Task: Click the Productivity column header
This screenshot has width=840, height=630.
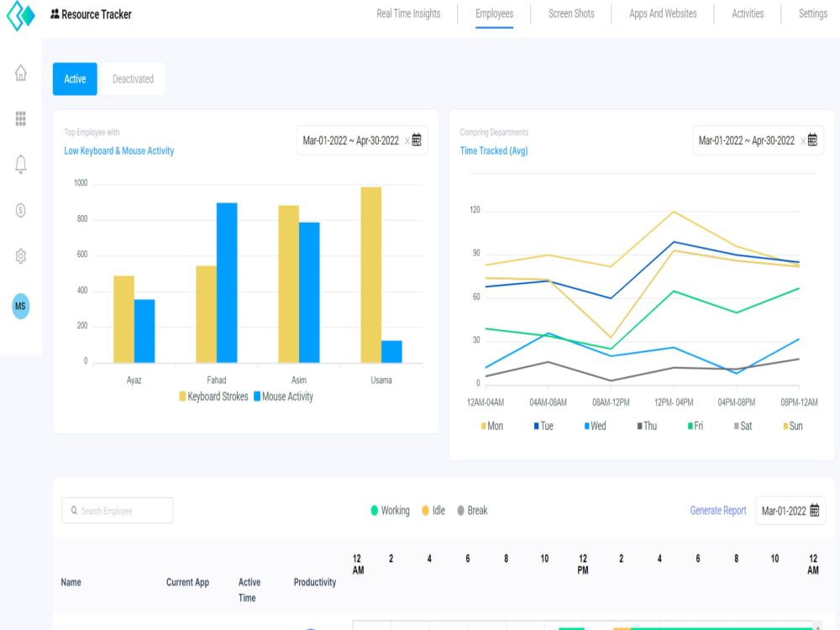Action: [x=314, y=582]
